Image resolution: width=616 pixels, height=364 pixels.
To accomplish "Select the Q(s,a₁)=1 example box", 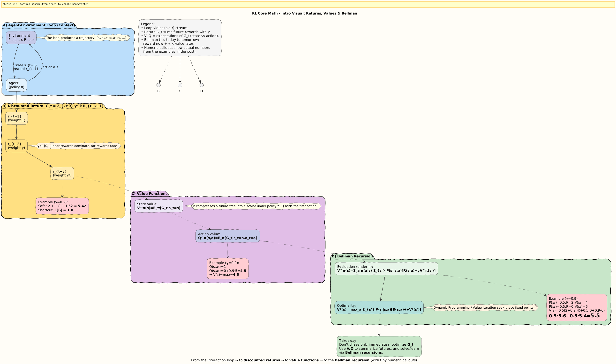I will (x=228, y=269).
